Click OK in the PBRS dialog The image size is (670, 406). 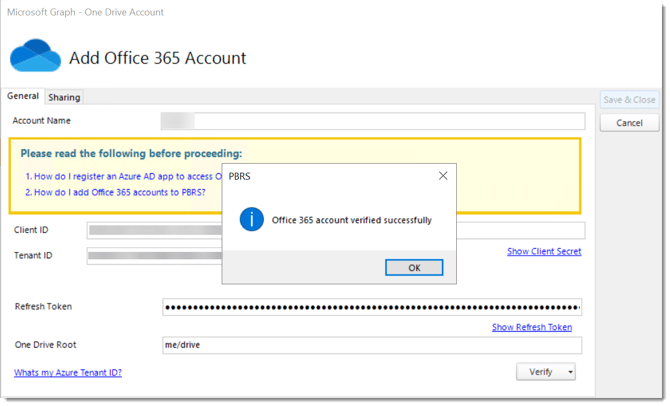click(x=414, y=268)
